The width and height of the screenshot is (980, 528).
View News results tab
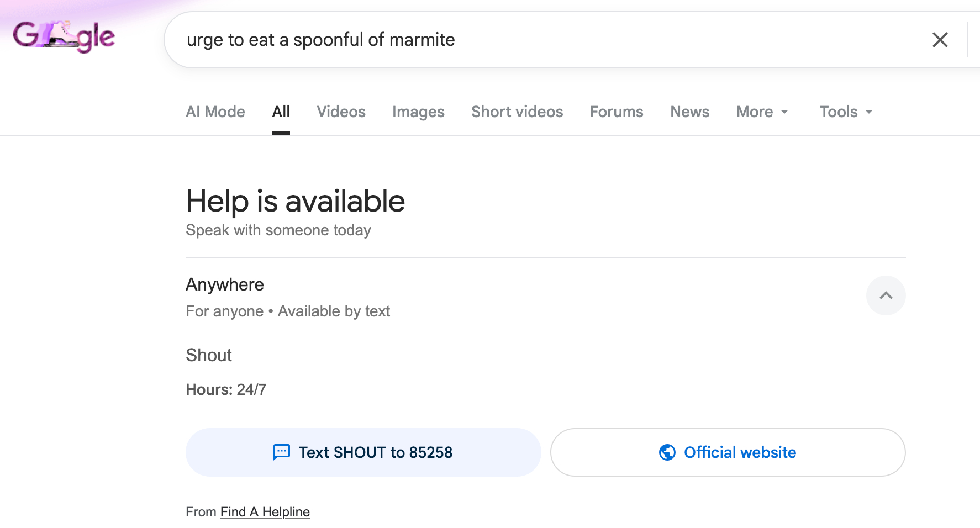click(689, 112)
